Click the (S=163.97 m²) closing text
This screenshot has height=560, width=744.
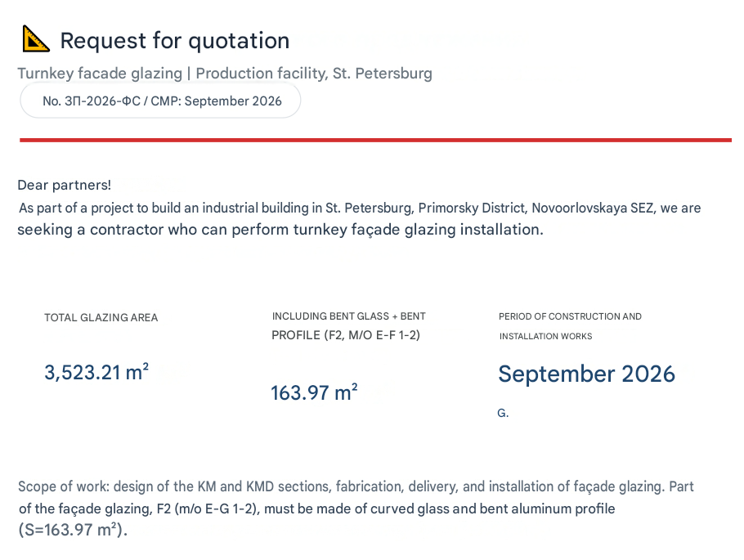(73, 530)
